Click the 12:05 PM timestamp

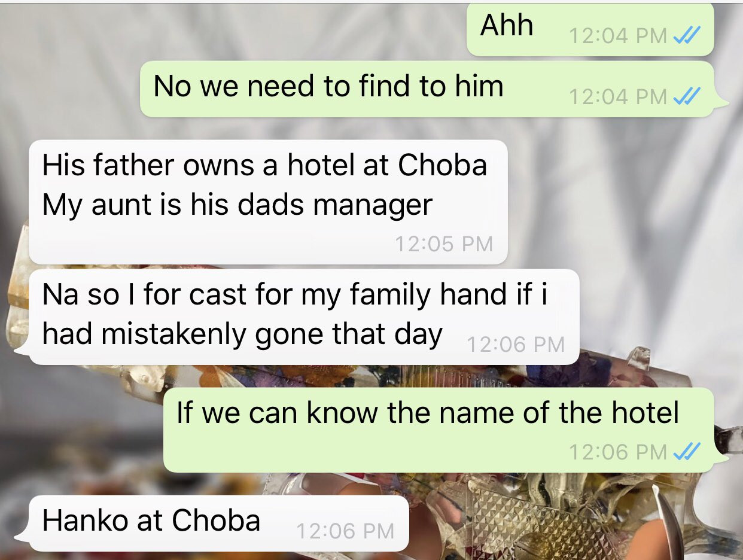(x=444, y=244)
